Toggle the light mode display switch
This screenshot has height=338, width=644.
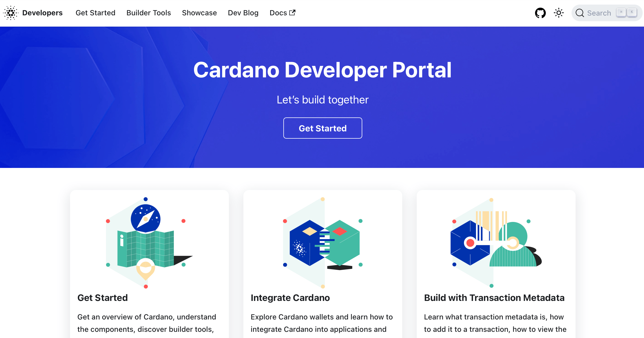click(558, 13)
